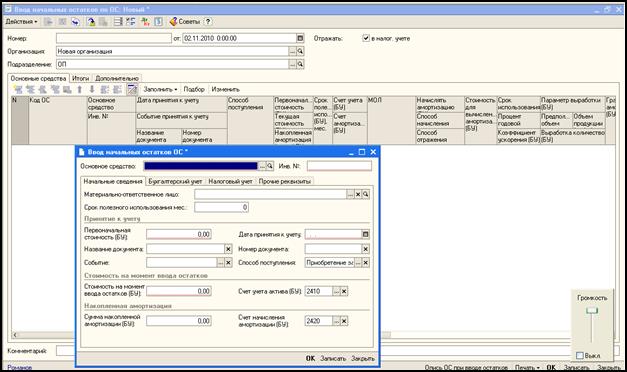Open calendar for Дата принятия к учету
Viewport: 627px width, 372px height.
365,234
